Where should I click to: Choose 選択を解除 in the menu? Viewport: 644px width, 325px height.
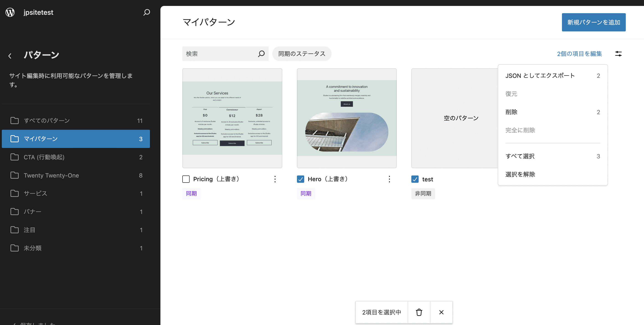click(552, 175)
